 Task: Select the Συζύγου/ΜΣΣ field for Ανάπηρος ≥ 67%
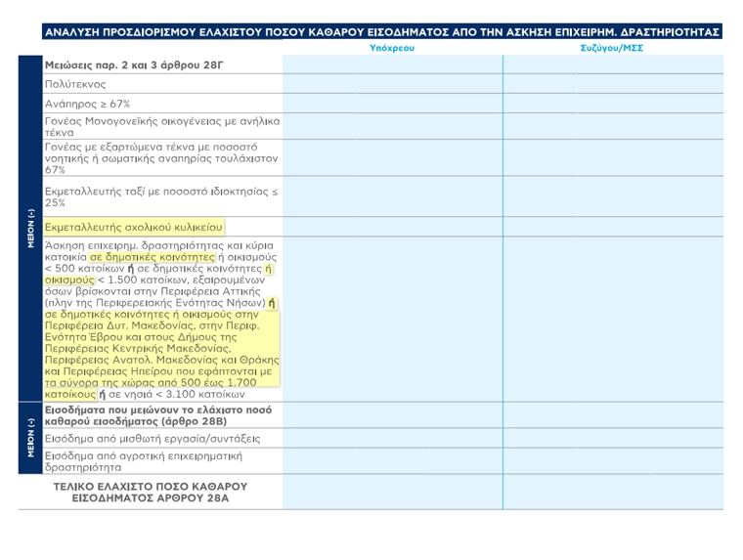[614, 103]
